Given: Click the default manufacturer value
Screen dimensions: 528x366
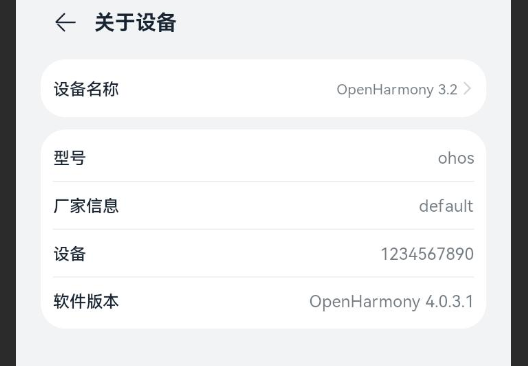Looking at the screenshot, I should pos(446,206).
